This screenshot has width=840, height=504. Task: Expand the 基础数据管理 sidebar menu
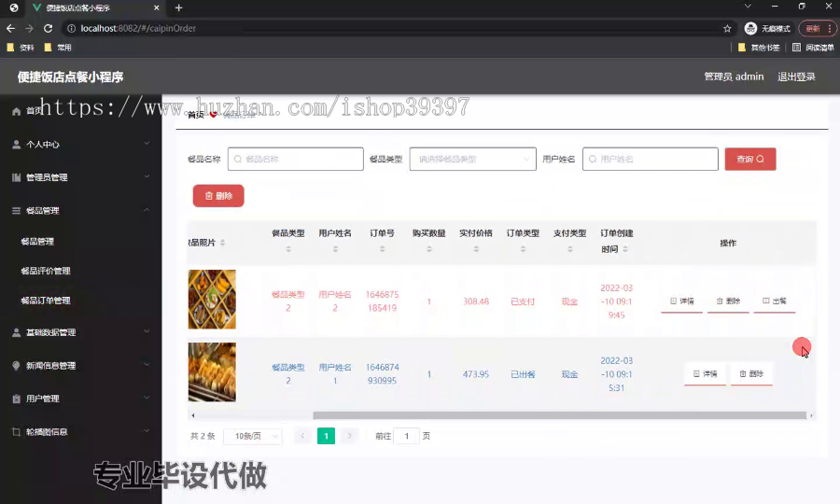point(80,332)
